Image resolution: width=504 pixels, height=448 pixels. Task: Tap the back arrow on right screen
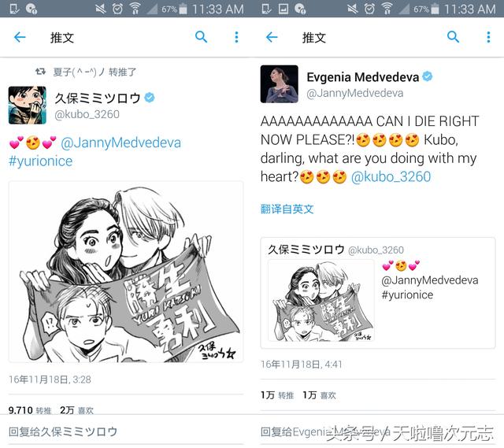point(272,37)
